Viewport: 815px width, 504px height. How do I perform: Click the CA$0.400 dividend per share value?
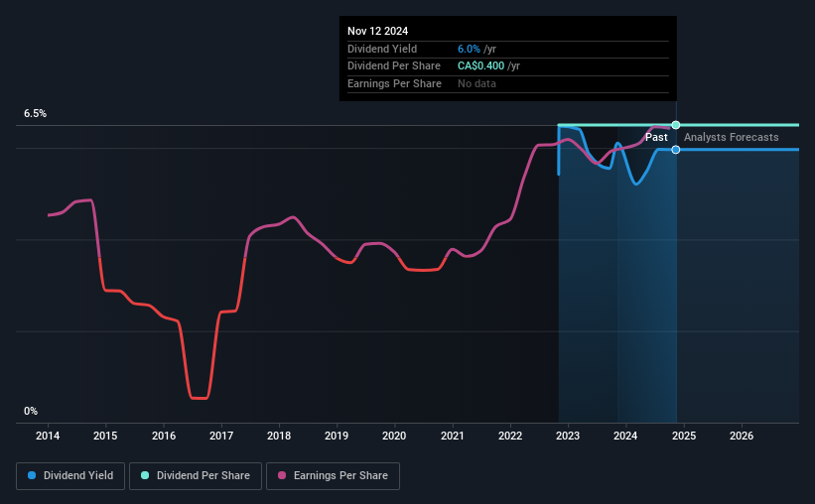tap(480, 66)
